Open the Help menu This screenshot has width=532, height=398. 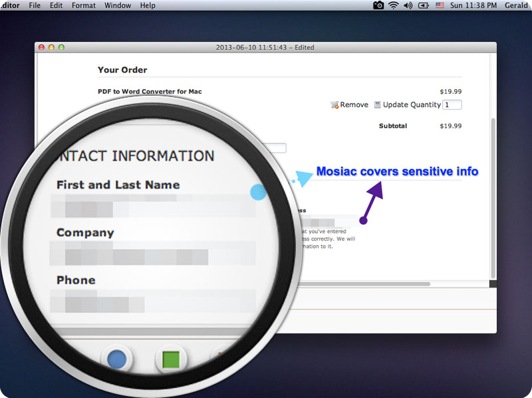[148, 5]
